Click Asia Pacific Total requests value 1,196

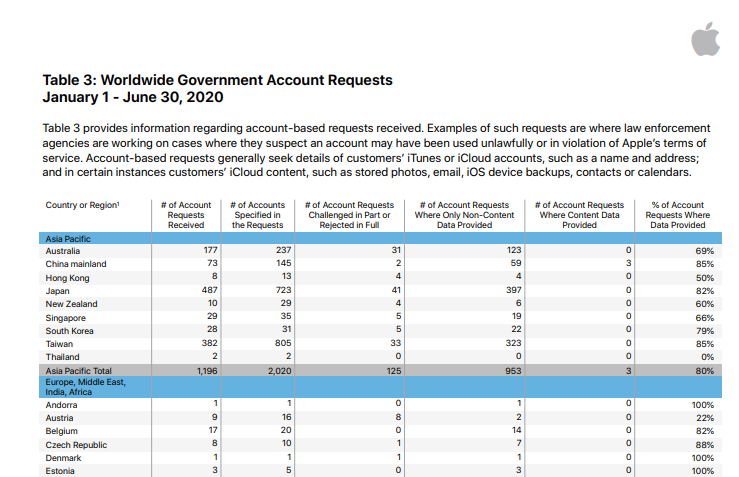coord(207,371)
